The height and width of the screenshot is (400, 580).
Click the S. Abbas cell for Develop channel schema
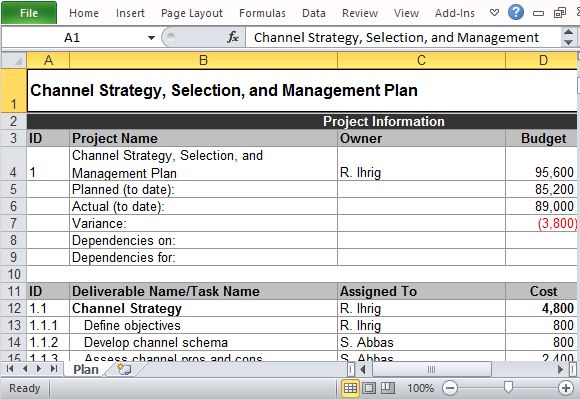pos(421,343)
